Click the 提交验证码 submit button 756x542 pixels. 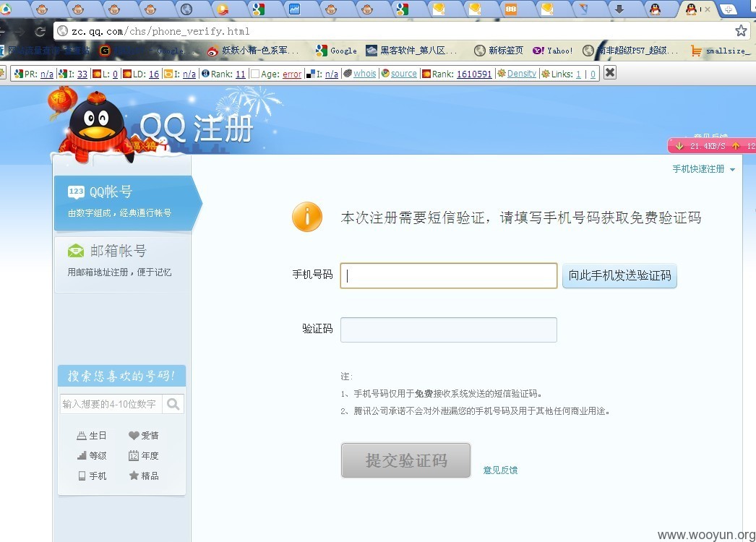405,460
